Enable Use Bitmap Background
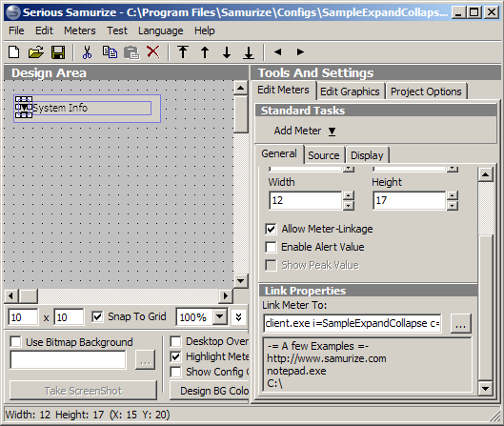This screenshot has height=426, width=504. click(x=15, y=342)
